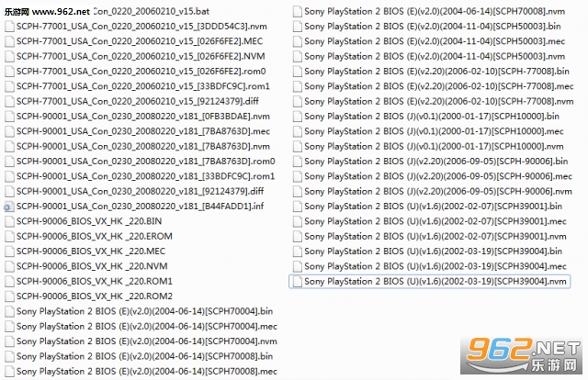This screenshot has width=588, height=380.
Task: Select BIOS (U)(v1.6)[SCPH39001].nvm file name
Action: click(435, 237)
